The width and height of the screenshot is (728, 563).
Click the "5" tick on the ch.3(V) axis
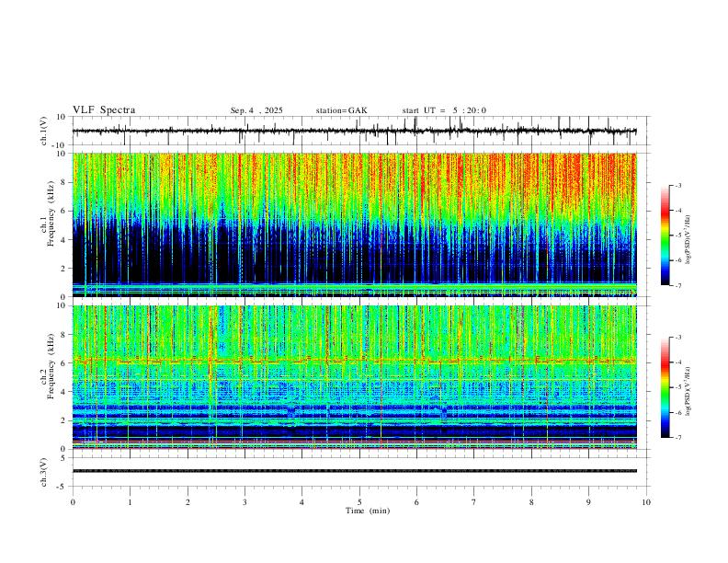tap(63, 457)
